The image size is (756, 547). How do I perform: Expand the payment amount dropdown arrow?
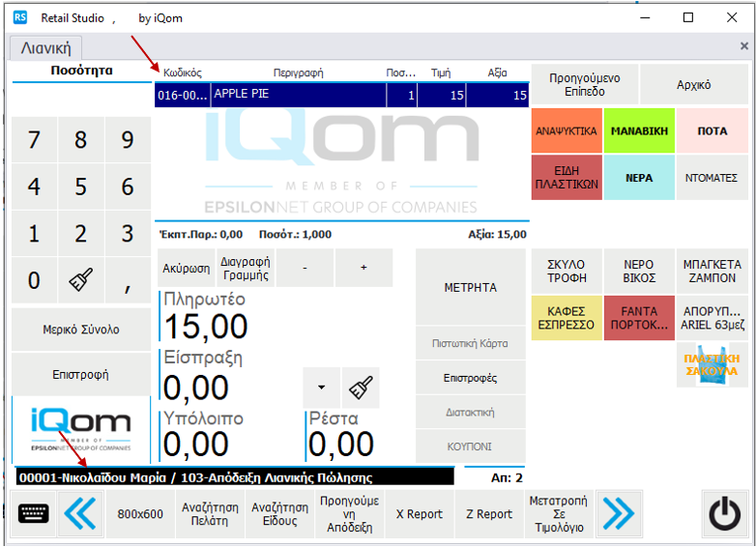[x=321, y=388]
